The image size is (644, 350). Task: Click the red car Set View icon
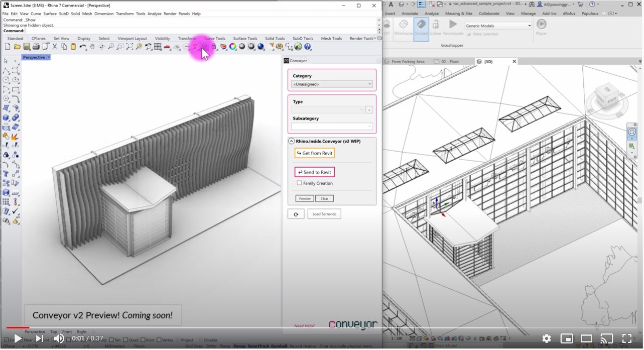167,47
